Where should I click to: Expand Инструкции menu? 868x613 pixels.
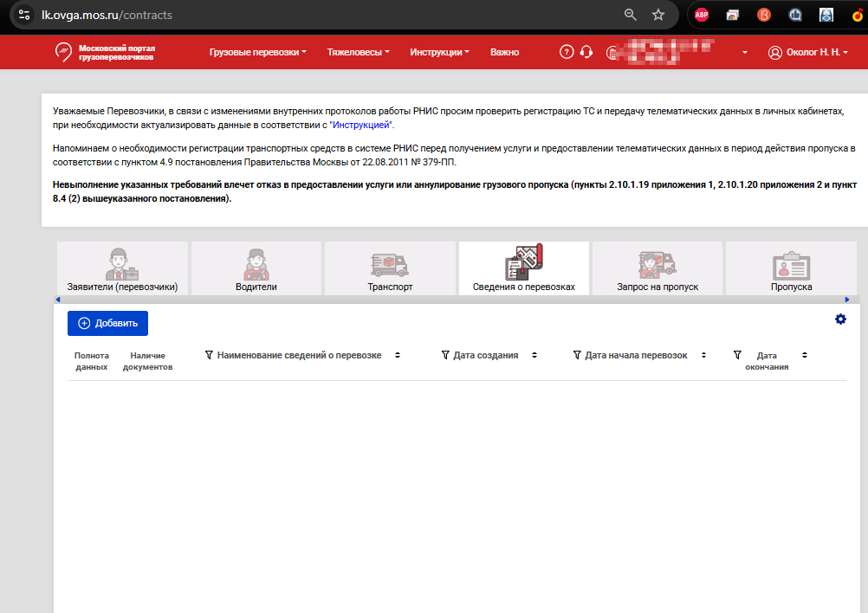(439, 52)
